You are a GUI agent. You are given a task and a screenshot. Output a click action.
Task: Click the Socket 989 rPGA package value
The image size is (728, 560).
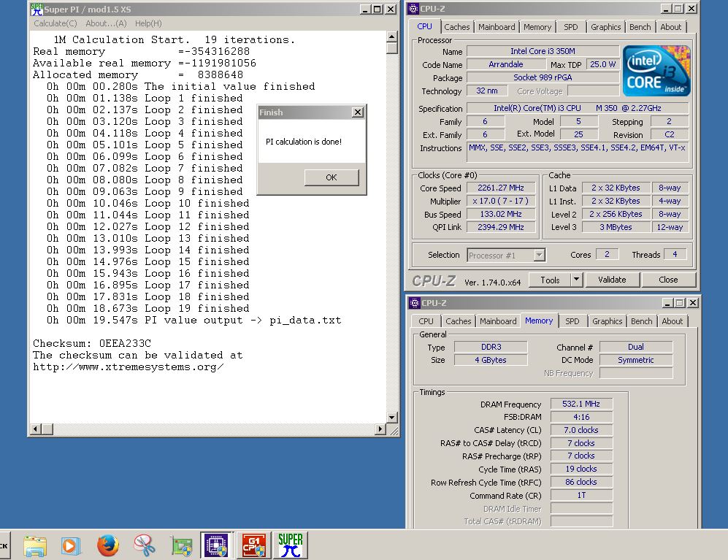coord(543,77)
